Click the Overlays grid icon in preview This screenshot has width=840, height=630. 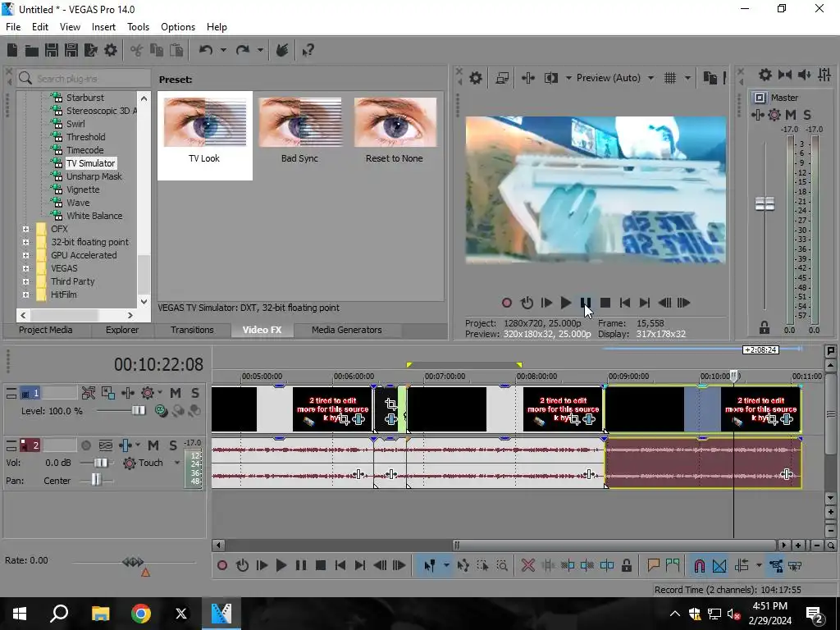pos(670,78)
